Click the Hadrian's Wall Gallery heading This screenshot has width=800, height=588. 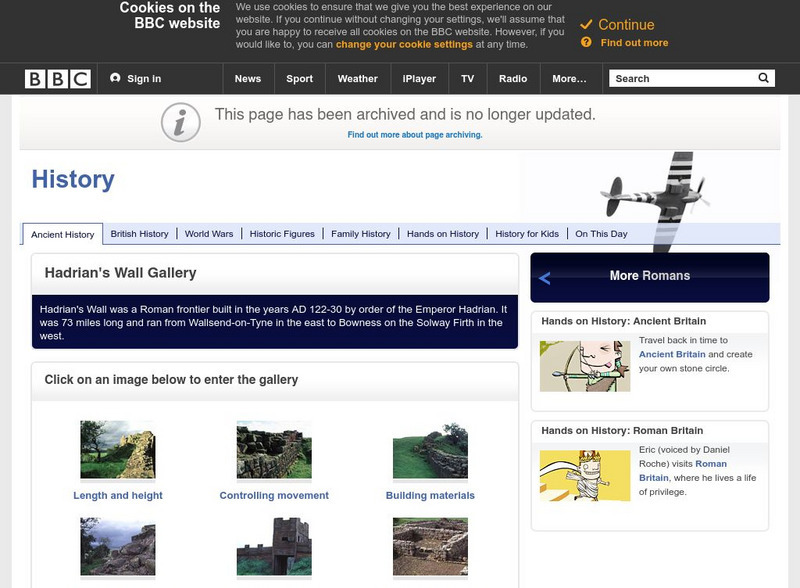point(120,273)
